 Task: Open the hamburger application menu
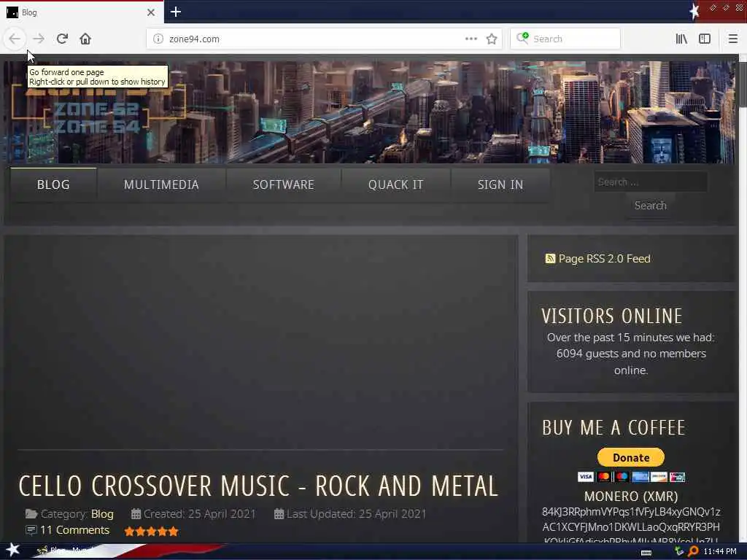pyautogui.click(x=732, y=39)
